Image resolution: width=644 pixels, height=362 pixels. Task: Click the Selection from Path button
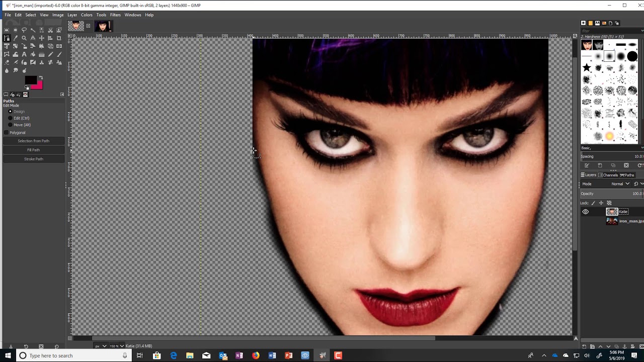[34, 141]
